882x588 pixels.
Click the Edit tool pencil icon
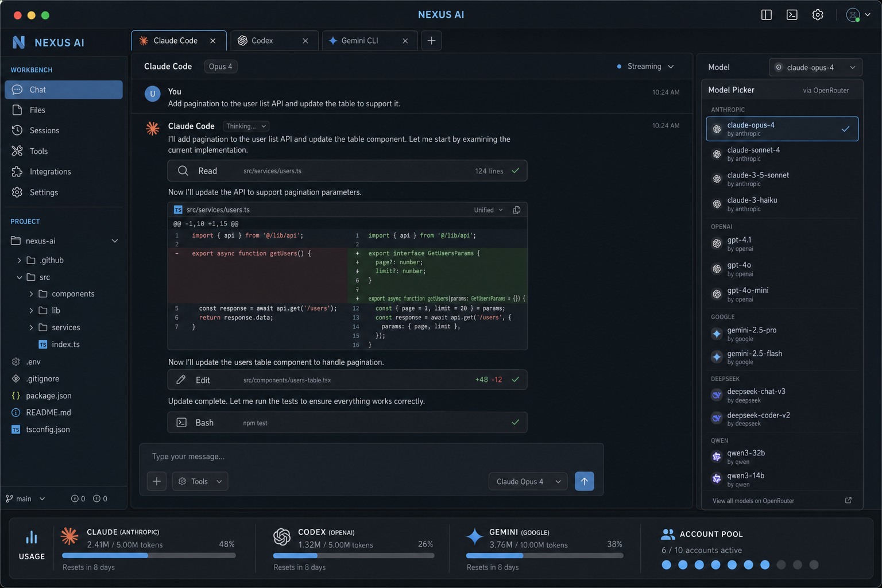click(181, 380)
